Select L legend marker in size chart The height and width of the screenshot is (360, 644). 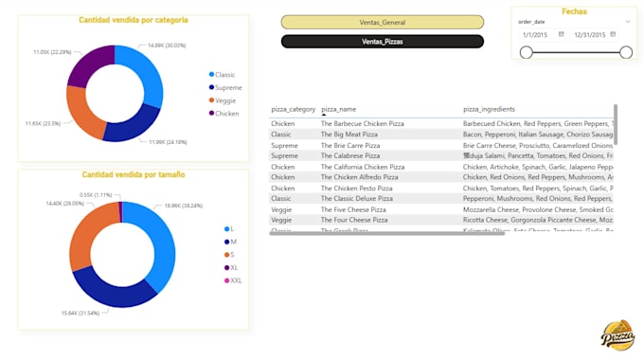(x=226, y=229)
